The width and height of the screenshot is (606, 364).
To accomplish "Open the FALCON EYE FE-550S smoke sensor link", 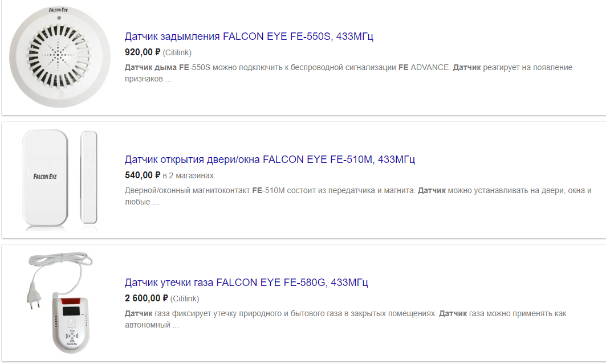I will click(249, 36).
